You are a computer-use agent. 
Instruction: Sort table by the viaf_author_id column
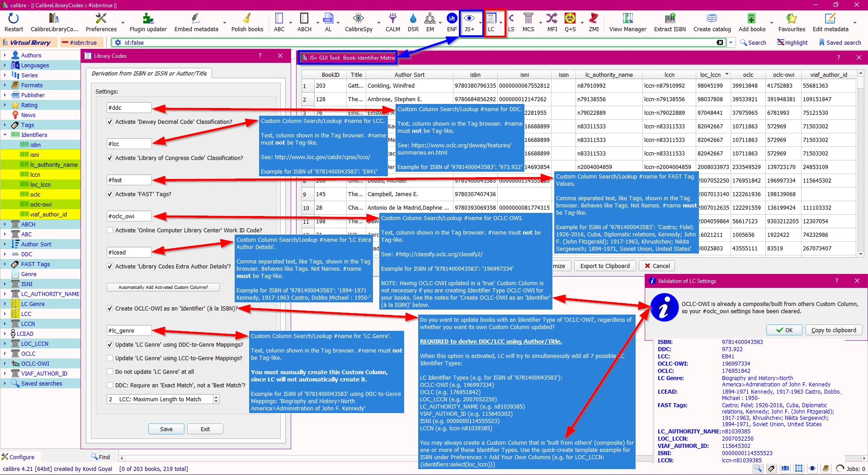tap(828, 75)
